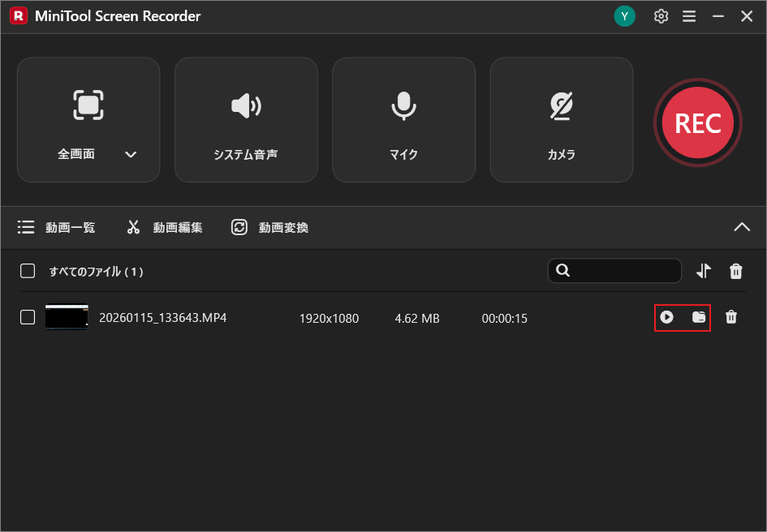Check the すべてのファイル select-all checkbox

(x=27, y=271)
